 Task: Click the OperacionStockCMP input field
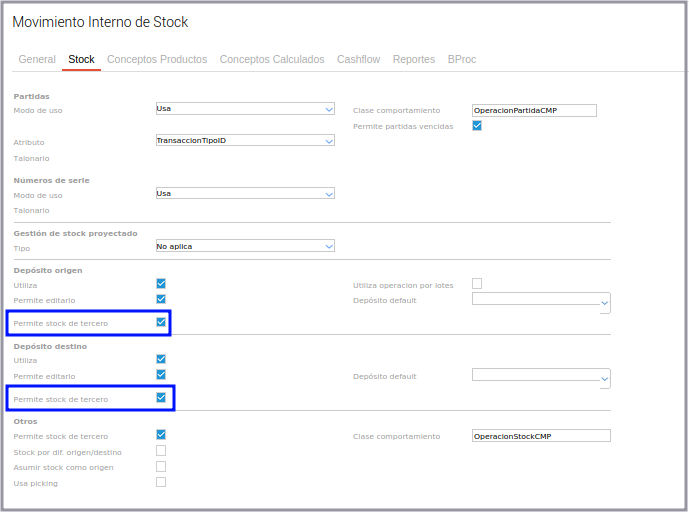[x=540, y=436]
